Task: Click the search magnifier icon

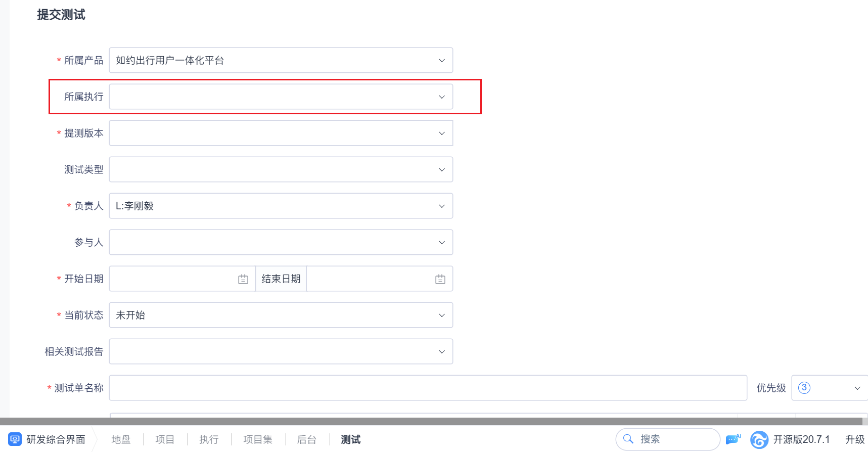Action: click(x=628, y=439)
